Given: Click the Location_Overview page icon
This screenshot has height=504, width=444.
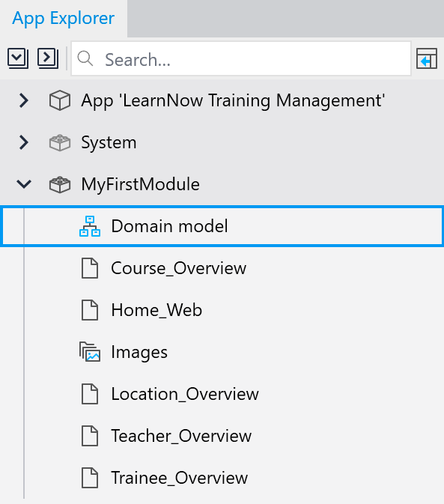Looking at the screenshot, I should 90,394.
